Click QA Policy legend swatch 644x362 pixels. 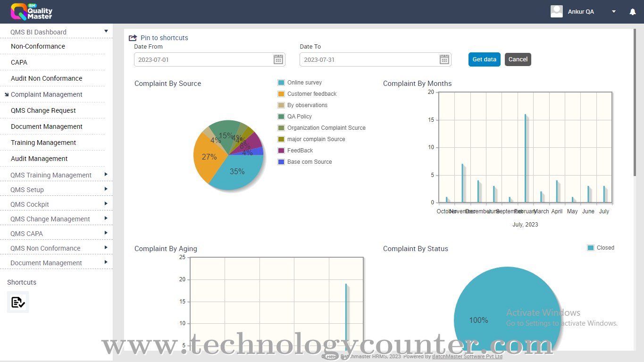[x=281, y=117]
